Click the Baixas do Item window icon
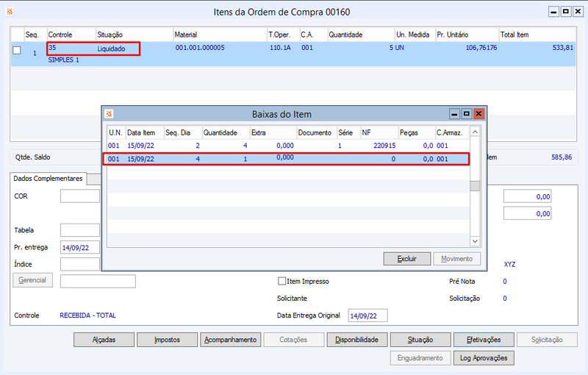Viewport: 588px width, 375px height. [x=109, y=114]
